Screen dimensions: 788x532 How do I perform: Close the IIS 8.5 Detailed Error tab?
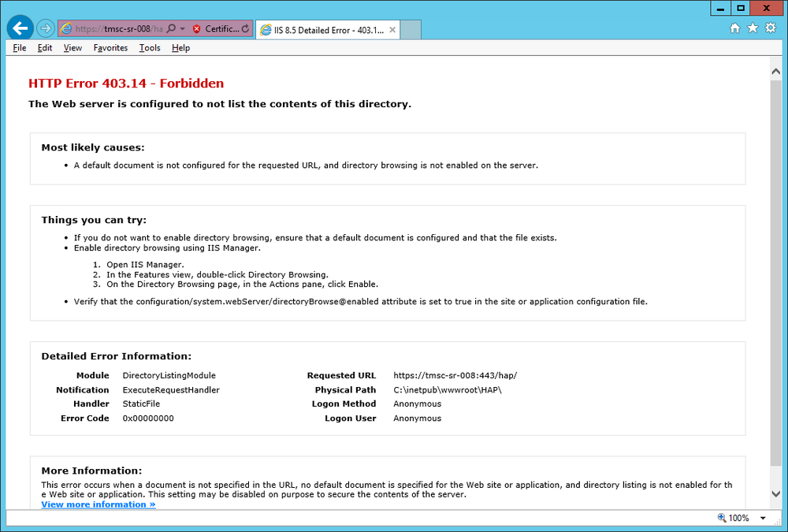pos(392,30)
